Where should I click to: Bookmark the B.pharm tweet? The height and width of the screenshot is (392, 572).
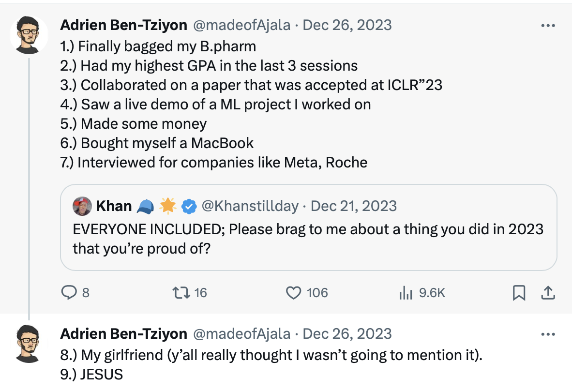point(519,292)
